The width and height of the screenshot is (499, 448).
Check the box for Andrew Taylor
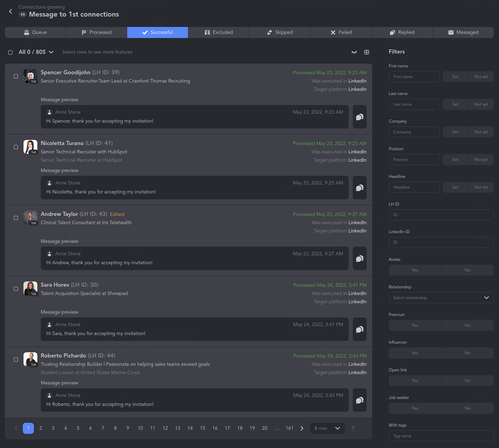[x=16, y=218]
